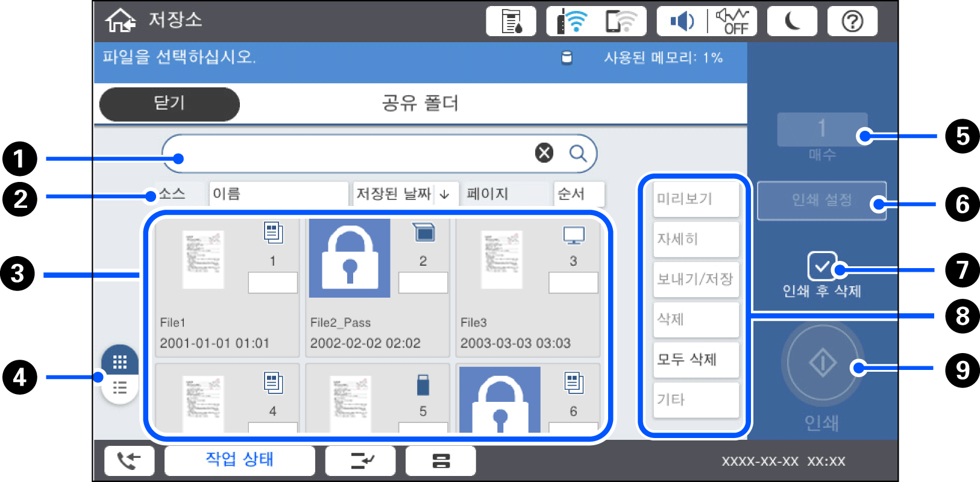Clear the search box with X icon
This screenshot has height=482, width=980.
[544, 153]
